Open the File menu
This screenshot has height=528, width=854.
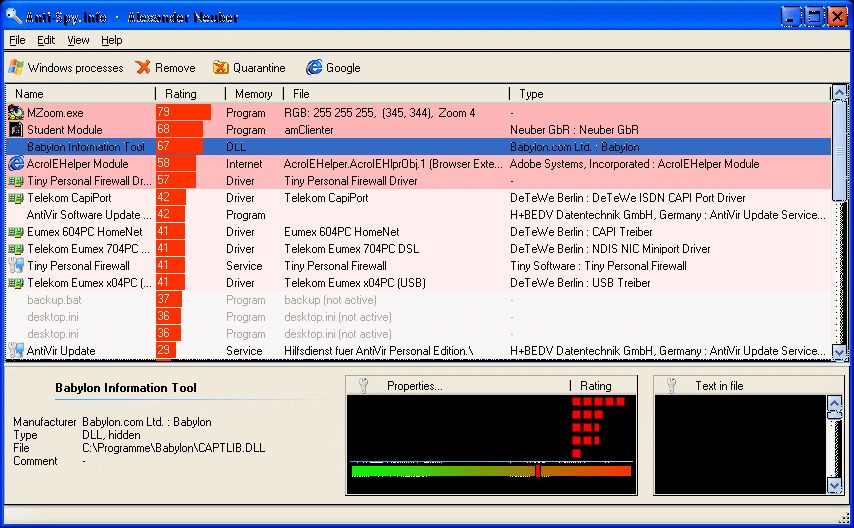pos(17,40)
